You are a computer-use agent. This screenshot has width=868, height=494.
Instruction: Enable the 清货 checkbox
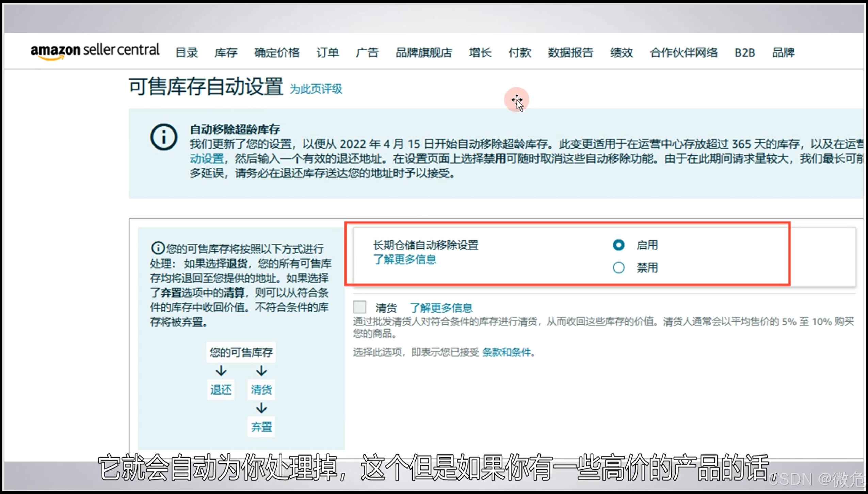pyautogui.click(x=359, y=307)
